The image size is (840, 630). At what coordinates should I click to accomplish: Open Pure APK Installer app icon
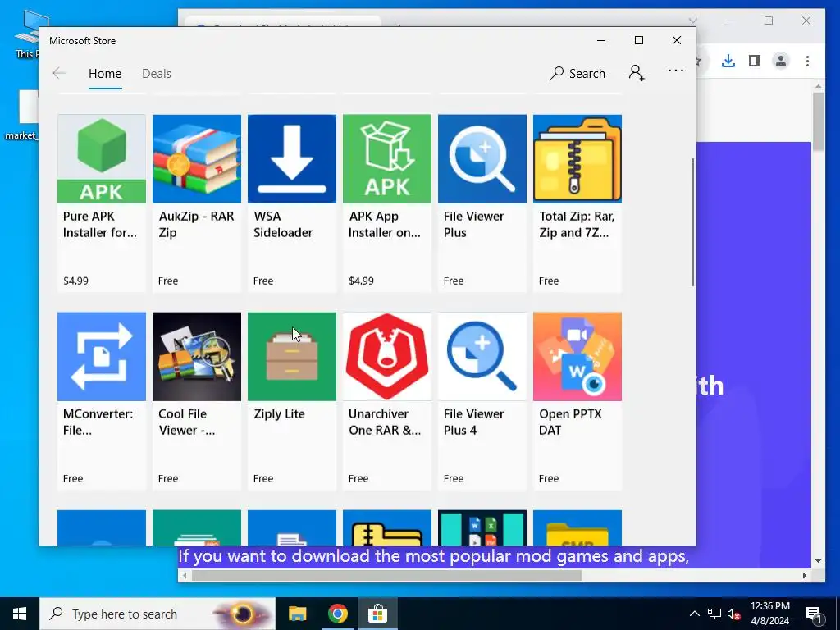click(101, 158)
